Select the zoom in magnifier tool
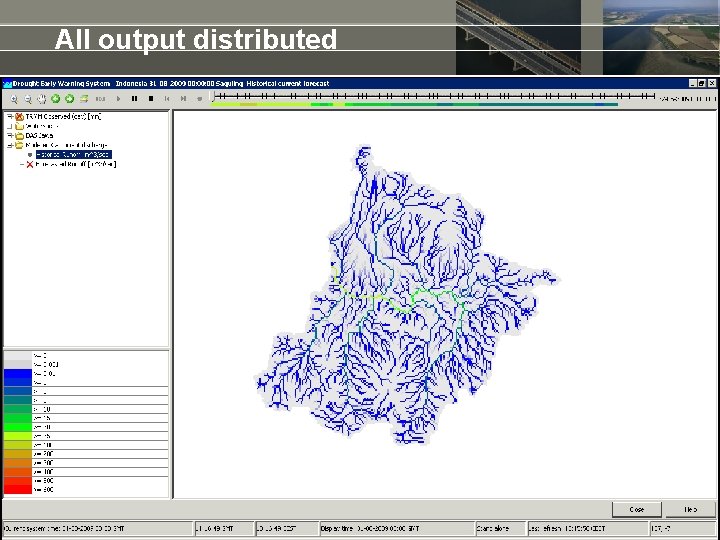The image size is (720, 540). 14,98
